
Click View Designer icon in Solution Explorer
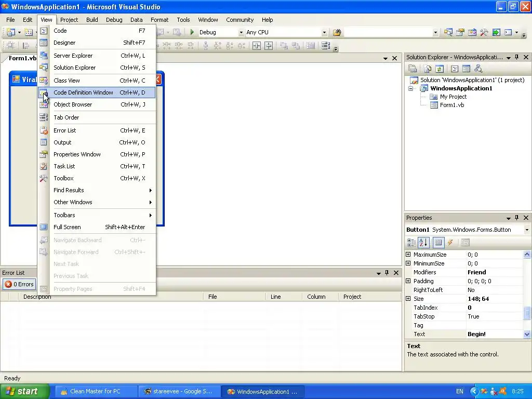pyautogui.click(x=466, y=69)
